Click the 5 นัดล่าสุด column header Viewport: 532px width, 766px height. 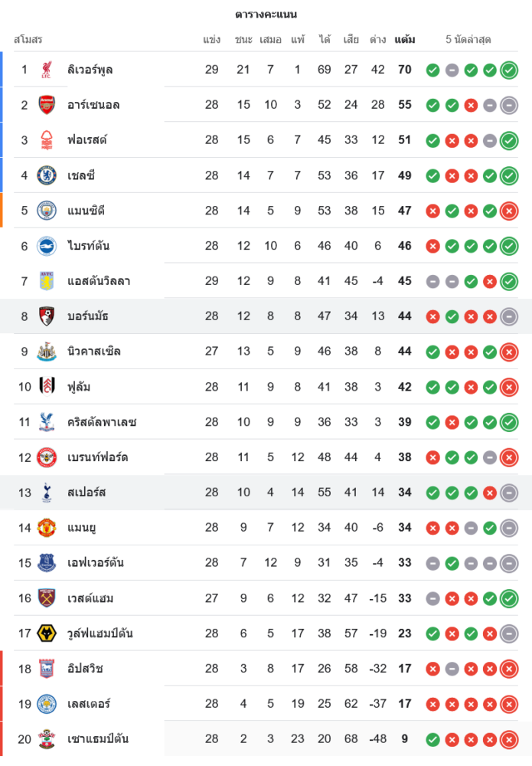[468, 39]
